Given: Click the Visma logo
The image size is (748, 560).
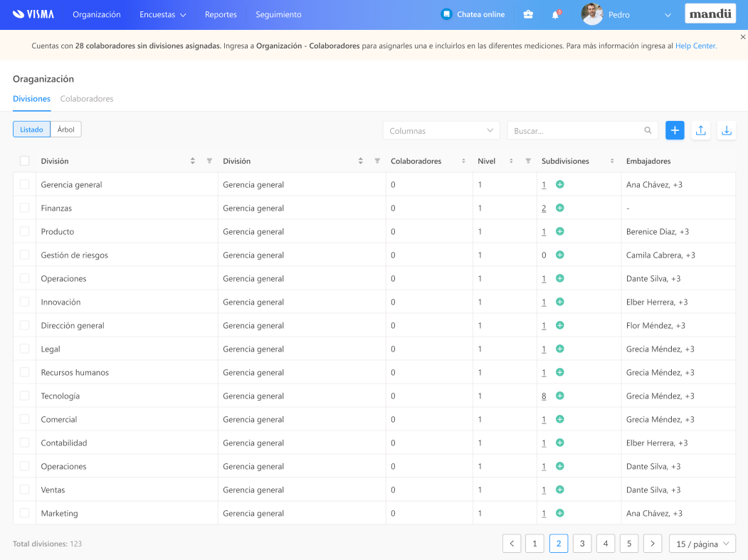Looking at the screenshot, I should 33,14.
